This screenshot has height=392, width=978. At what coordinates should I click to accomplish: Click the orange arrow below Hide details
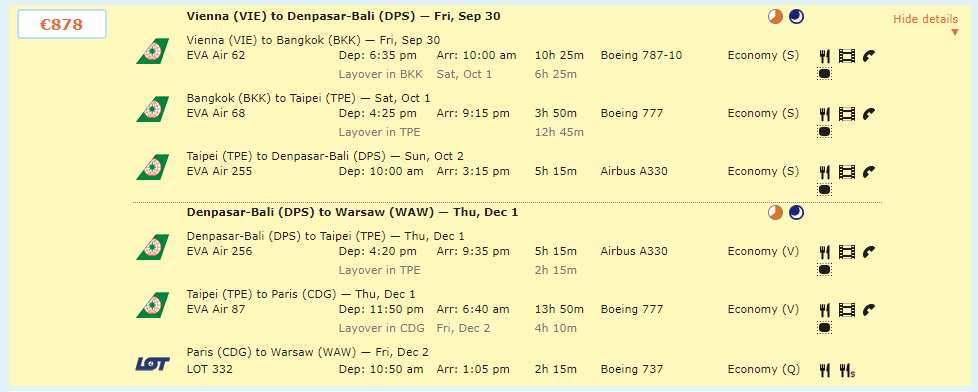954,32
